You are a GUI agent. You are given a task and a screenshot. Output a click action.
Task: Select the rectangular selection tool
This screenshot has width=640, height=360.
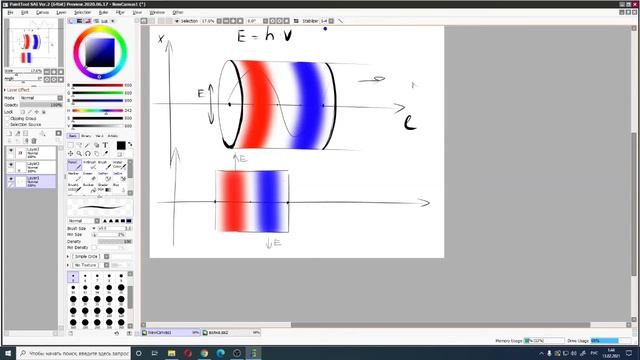click(x=71, y=145)
